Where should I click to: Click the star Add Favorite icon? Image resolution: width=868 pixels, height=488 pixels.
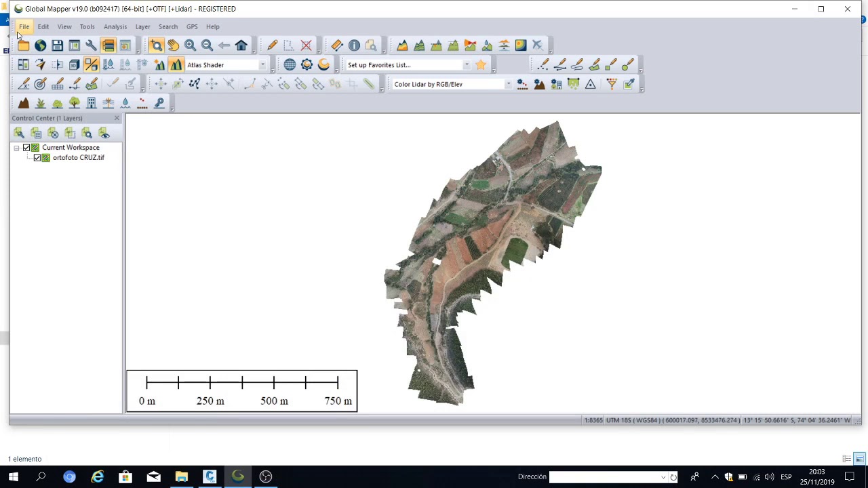click(x=481, y=65)
